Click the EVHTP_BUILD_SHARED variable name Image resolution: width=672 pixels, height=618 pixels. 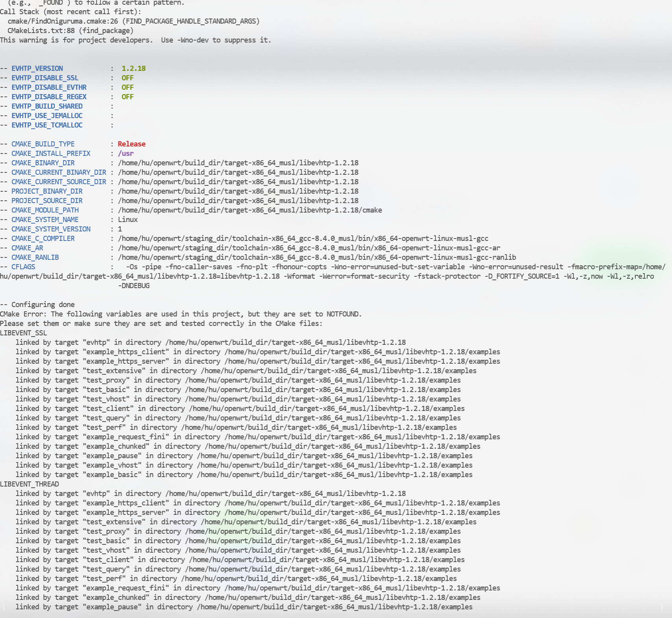click(x=47, y=106)
